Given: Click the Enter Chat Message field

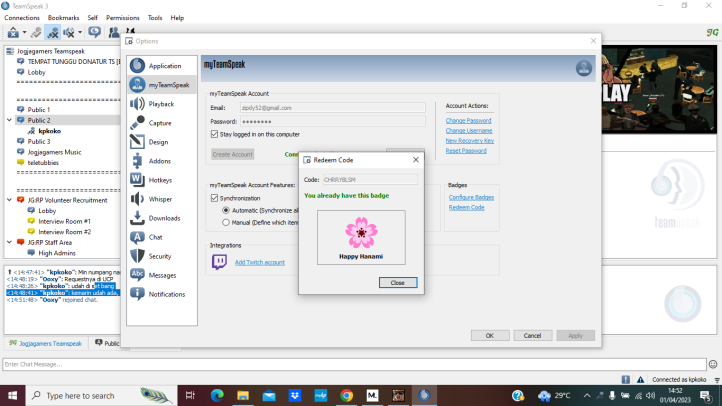Looking at the screenshot, I should click(x=354, y=364).
